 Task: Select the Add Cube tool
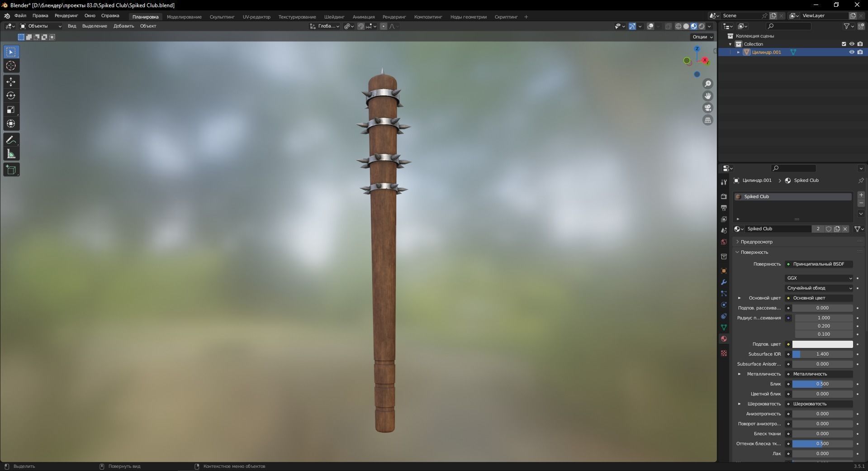[x=11, y=170]
